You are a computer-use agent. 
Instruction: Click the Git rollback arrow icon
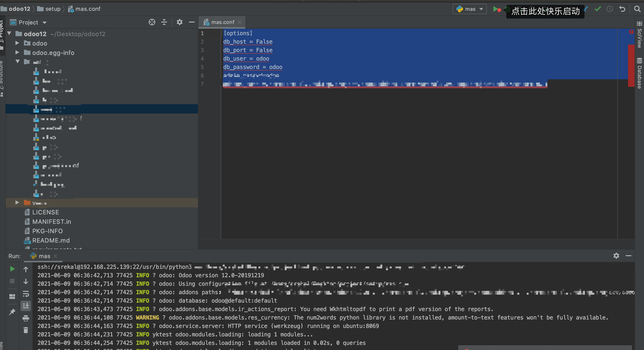click(x=622, y=9)
